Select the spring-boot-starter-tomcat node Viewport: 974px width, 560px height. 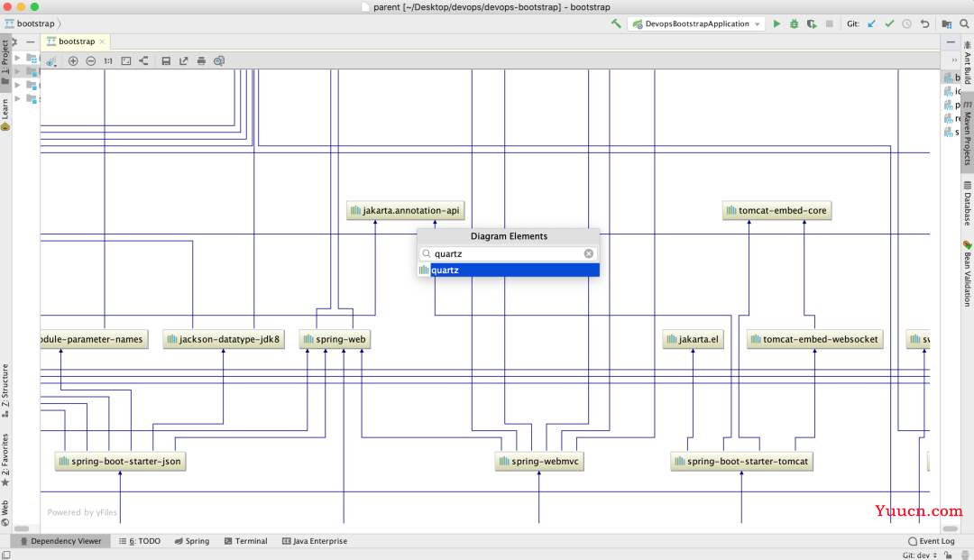pos(741,462)
